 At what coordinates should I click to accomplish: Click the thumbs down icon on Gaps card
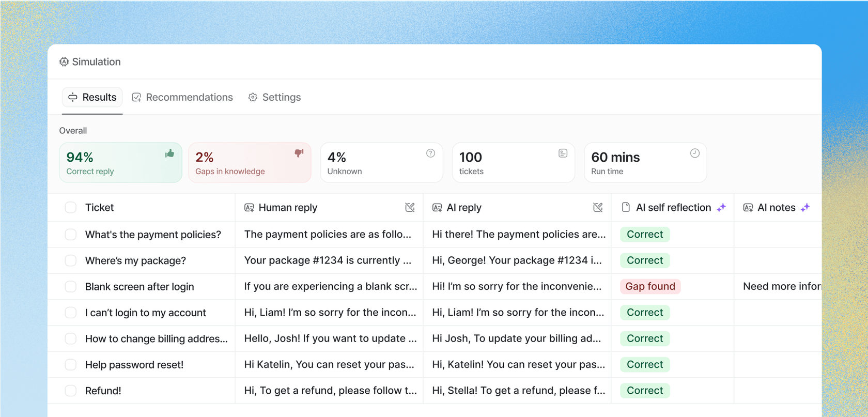pyautogui.click(x=299, y=153)
